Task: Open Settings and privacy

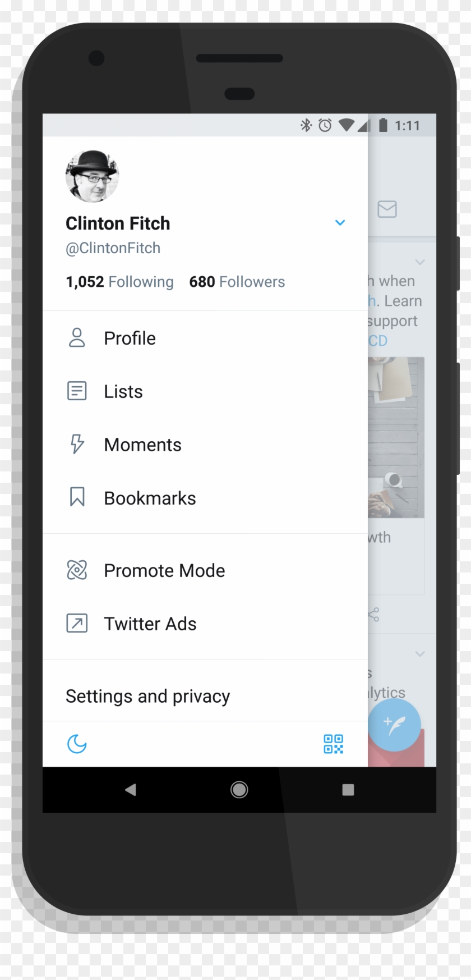Action: pos(147,696)
